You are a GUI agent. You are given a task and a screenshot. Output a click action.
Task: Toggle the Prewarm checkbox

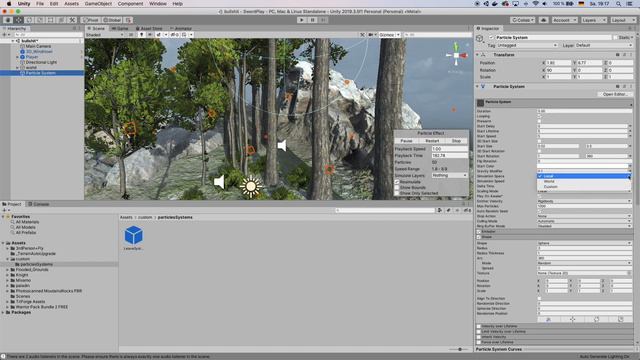[x=539, y=121]
